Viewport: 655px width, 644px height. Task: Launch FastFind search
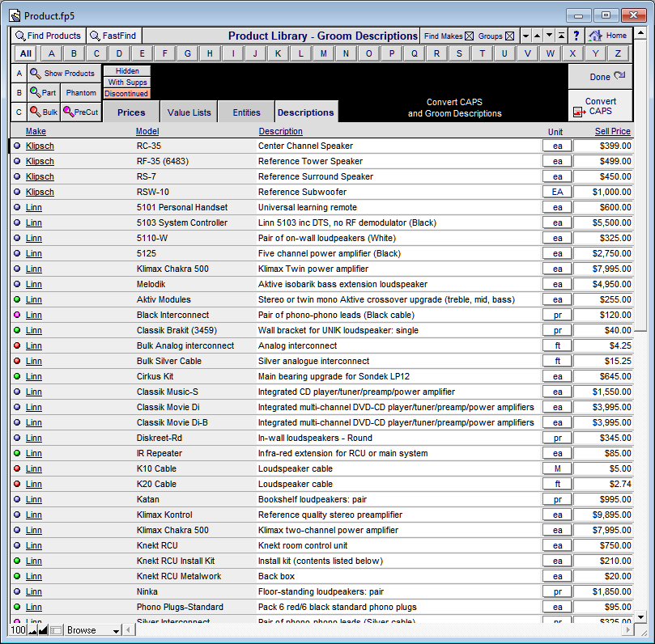click(114, 36)
